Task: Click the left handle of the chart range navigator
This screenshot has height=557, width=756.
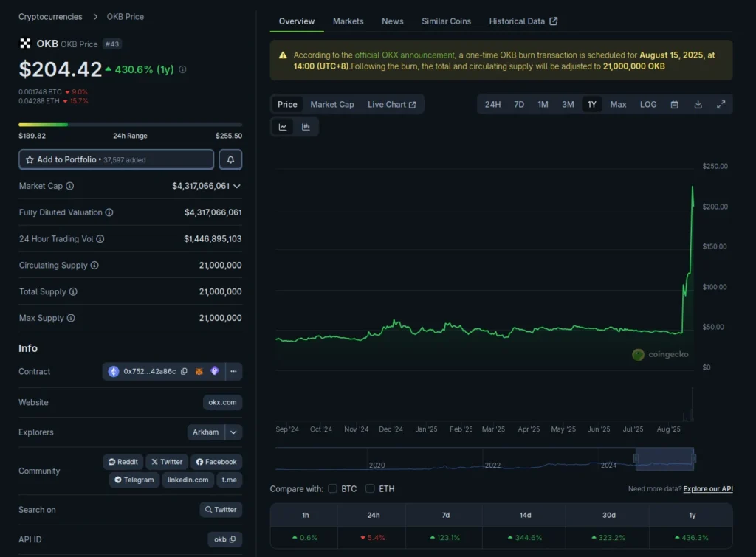Action: pos(636,459)
